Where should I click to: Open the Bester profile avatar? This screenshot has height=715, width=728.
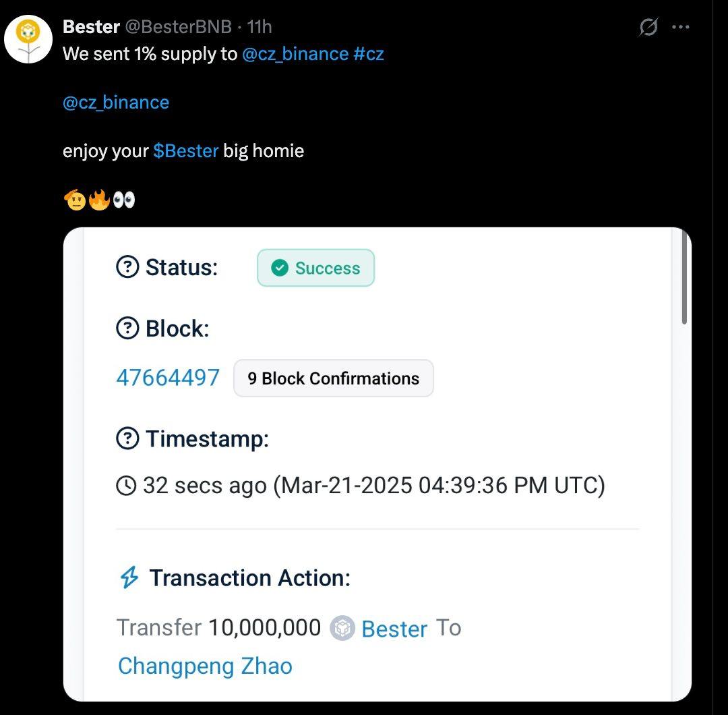tap(28, 39)
